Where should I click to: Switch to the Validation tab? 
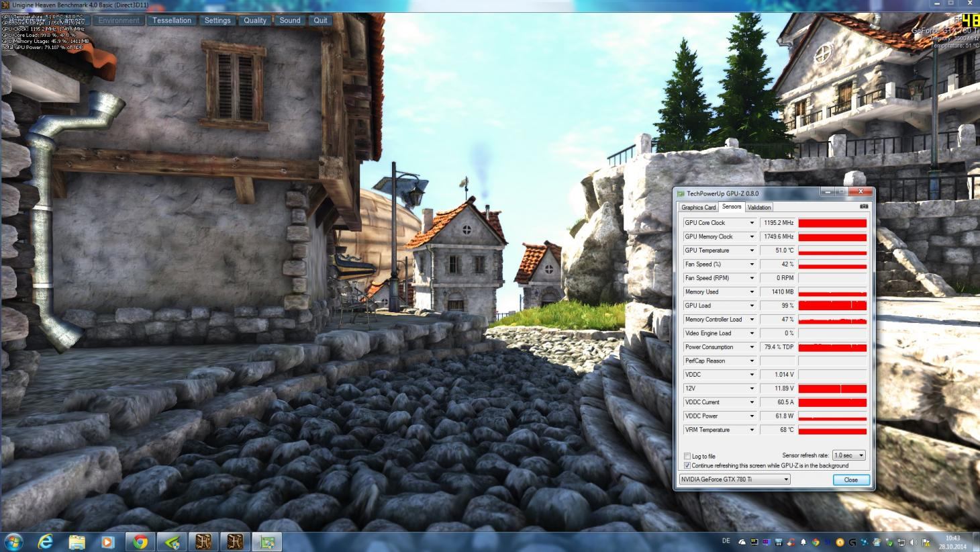[x=759, y=208]
